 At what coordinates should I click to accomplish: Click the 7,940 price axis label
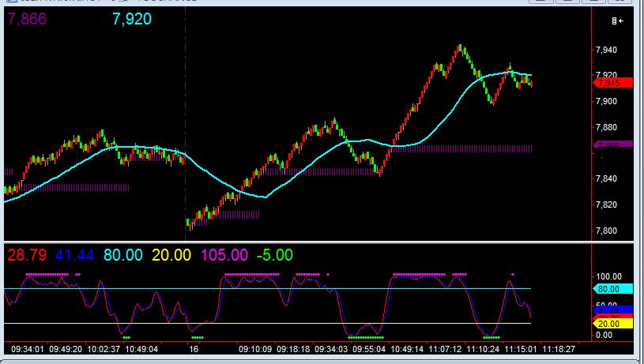pos(606,50)
